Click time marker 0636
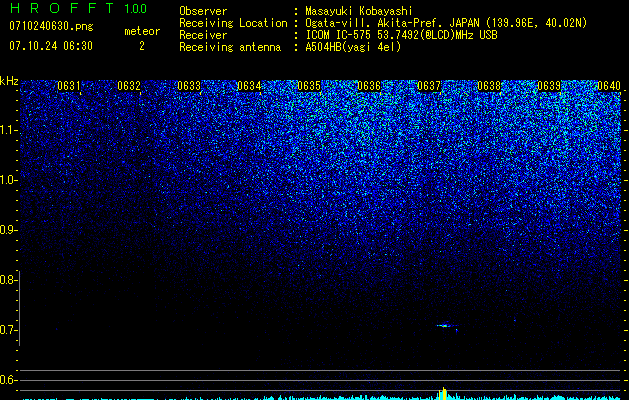629x400 pixels. 369,86
